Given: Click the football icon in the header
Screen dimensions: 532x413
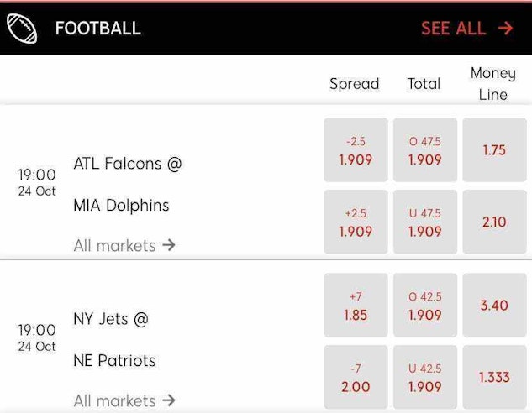Looking at the screenshot, I should coord(22,29).
